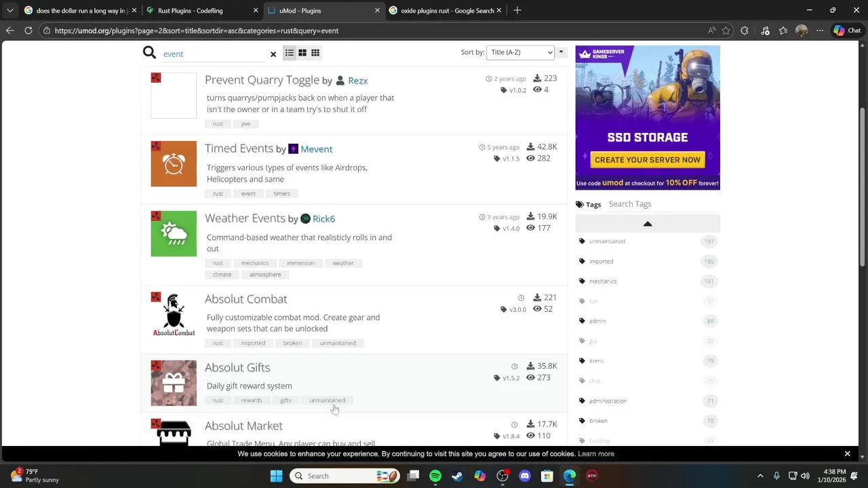Click the Timed Events alarm clock thumbnail

click(174, 163)
